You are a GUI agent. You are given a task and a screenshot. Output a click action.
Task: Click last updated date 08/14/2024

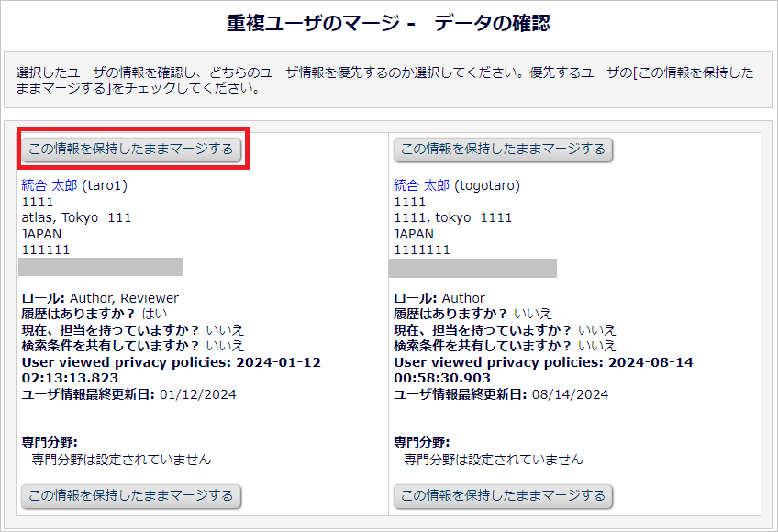pyautogui.click(x=570, y=394)
